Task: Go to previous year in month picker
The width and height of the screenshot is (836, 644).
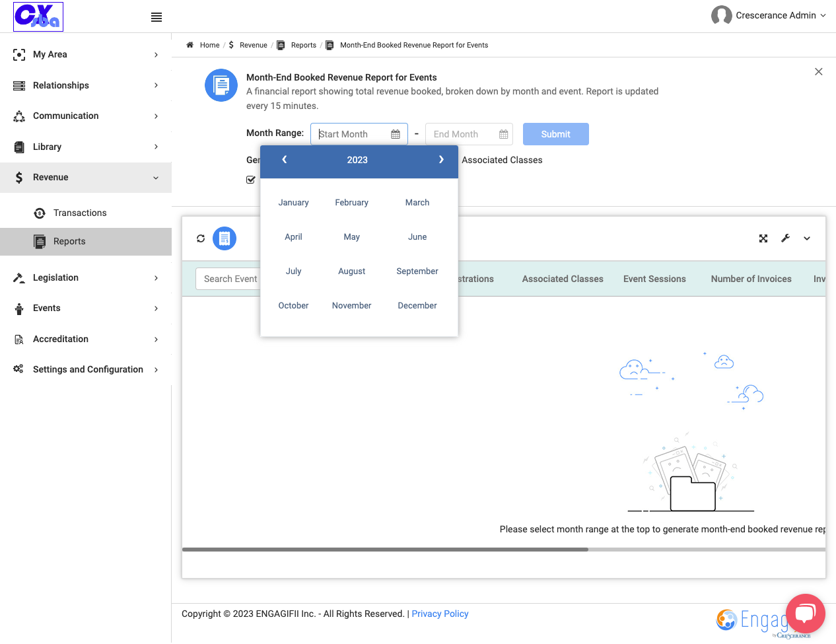Action: point(285,160)
